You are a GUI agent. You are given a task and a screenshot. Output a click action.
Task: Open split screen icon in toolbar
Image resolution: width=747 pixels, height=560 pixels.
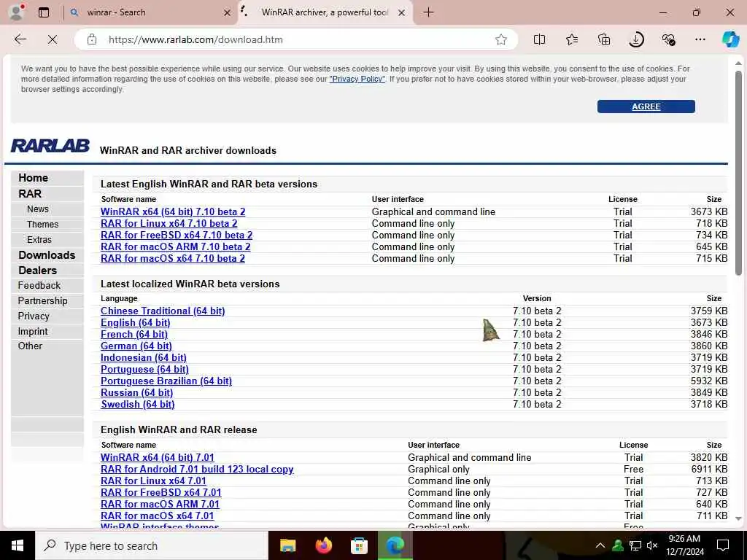click(539, 39)
